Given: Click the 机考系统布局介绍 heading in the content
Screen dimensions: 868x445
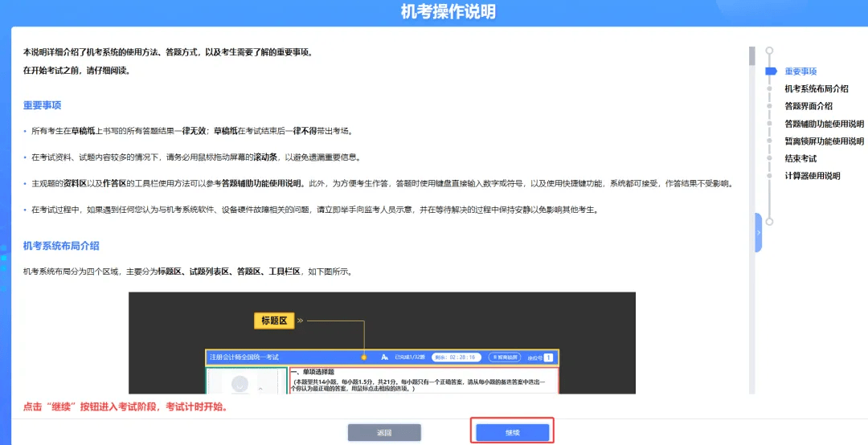Looking at the screenshot, I should coord(61,246).
